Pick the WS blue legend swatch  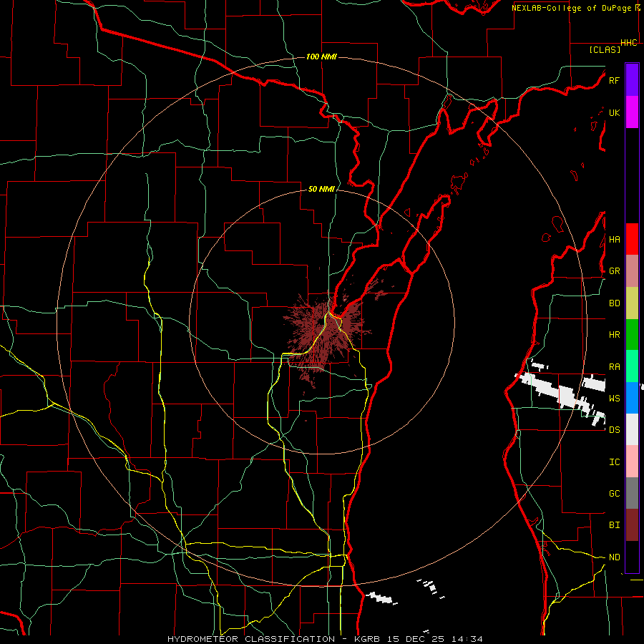632,398
